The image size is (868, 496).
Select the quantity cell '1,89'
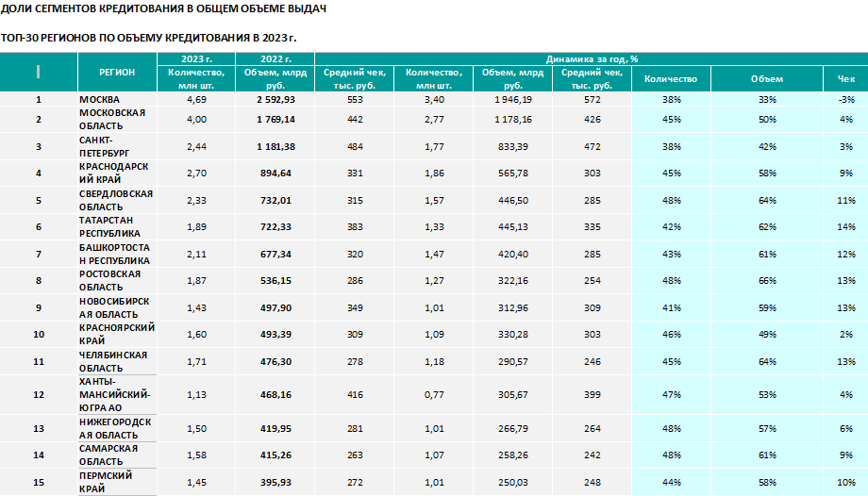pos(196,227)
